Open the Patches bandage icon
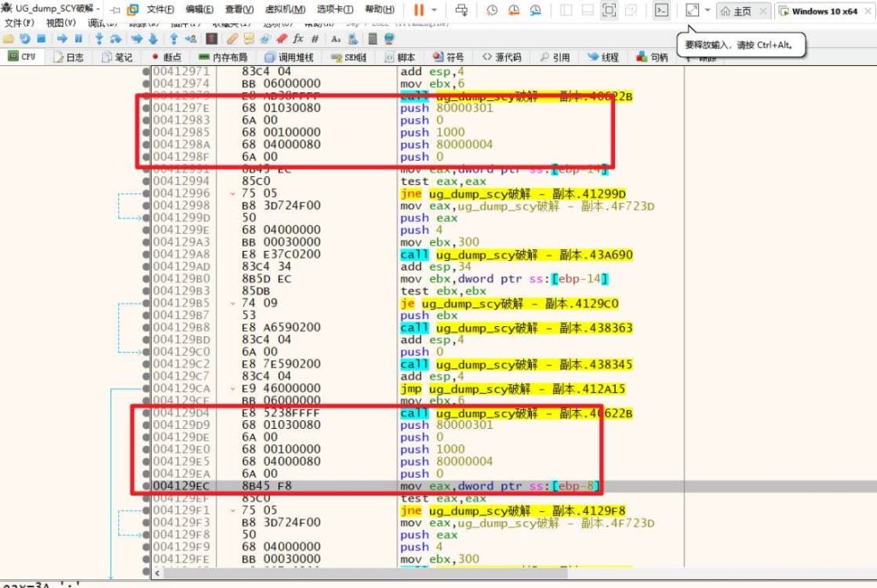This screenshot has width=877, height=588. pyautogui.click(x=233, y=39)
